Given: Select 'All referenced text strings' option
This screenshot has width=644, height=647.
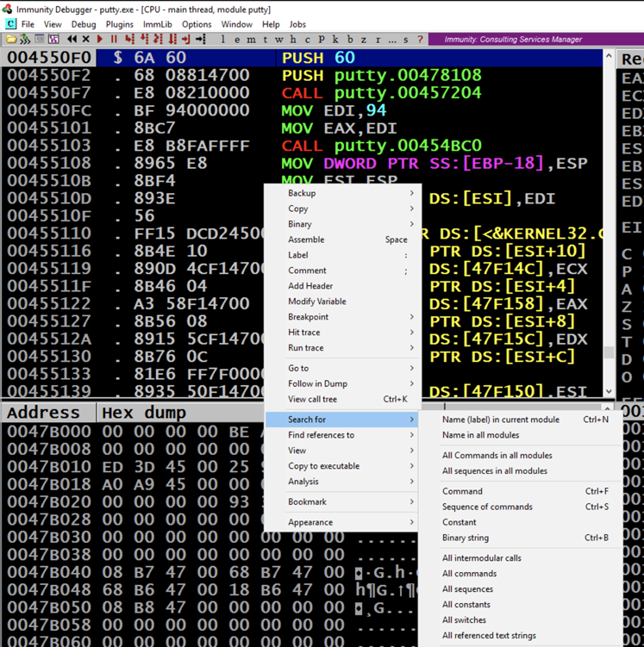Looking at the screenshot, I should tap(522, 636).
